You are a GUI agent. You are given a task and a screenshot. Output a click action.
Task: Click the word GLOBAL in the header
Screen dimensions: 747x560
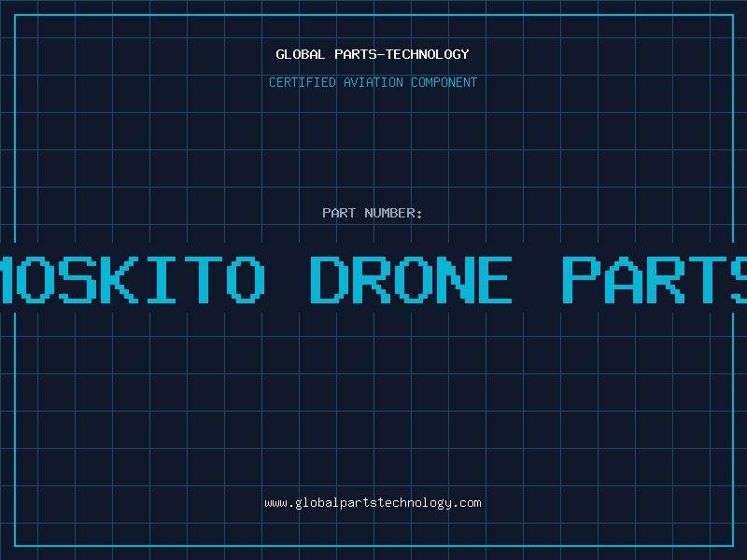(x=300, y=54)
